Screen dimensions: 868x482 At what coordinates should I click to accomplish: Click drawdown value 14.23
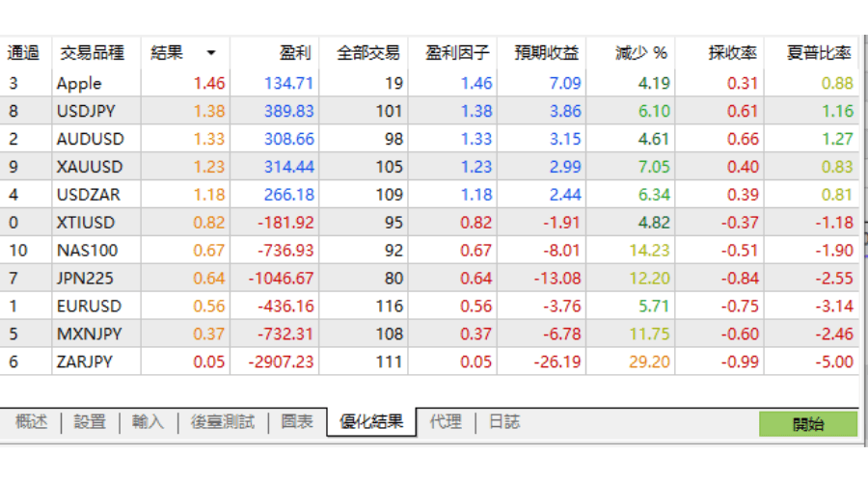click(649, 250)
